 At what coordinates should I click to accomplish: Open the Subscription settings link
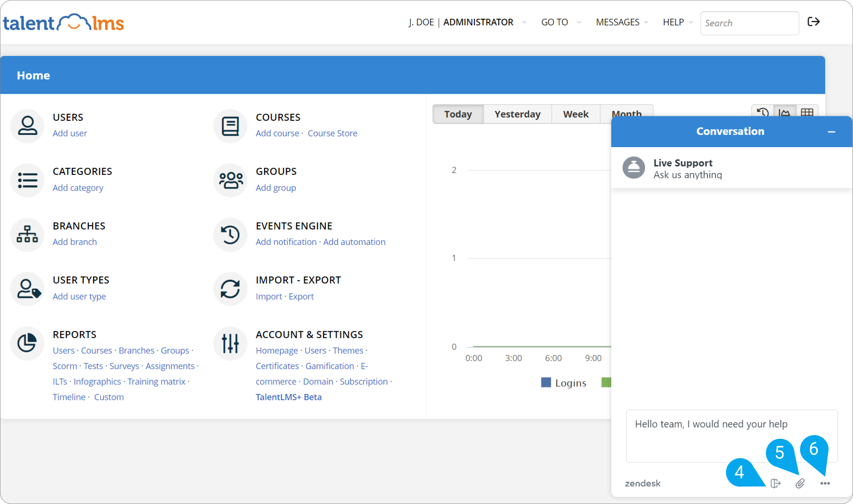[x=364, y=382]
